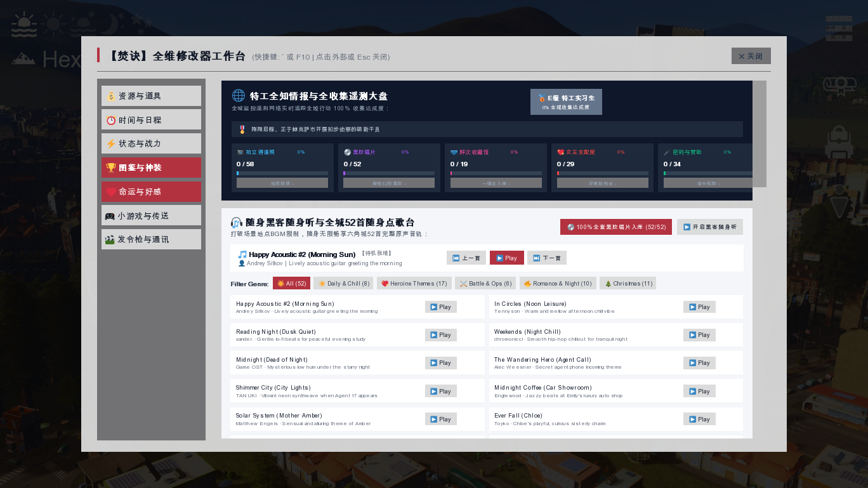Skip to next track with 下一首
Image resolution: width=868 pixels, height=488 pixels.
pos(547,258)
